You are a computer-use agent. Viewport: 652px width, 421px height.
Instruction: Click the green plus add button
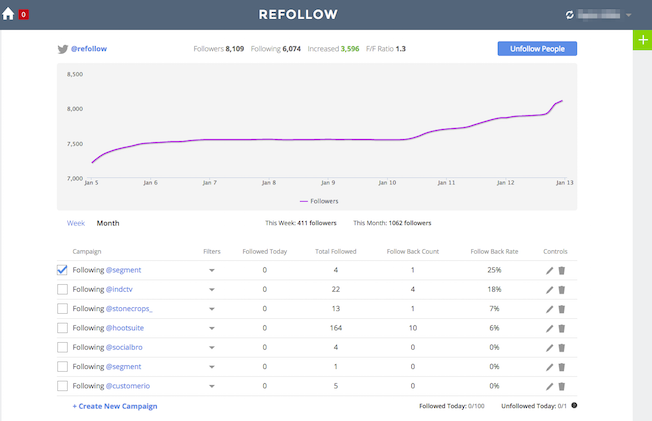click(x=642, y=40)
